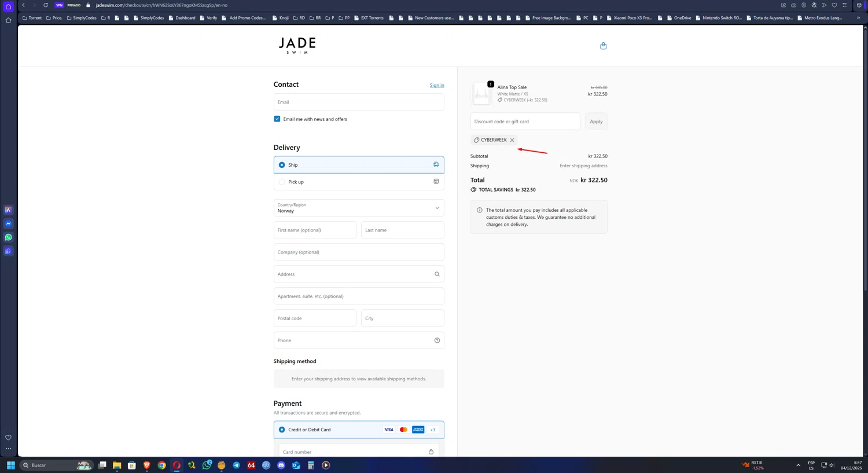This screenshot has width=868, height=473.
Task: Click the toolbar heart bookmark icon
Action: click(834, 5)
